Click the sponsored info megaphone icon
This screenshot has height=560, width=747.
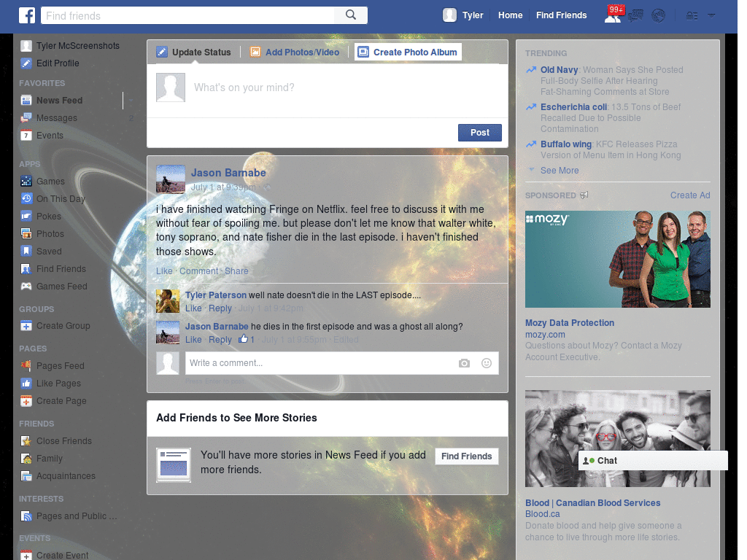(584, 195)
